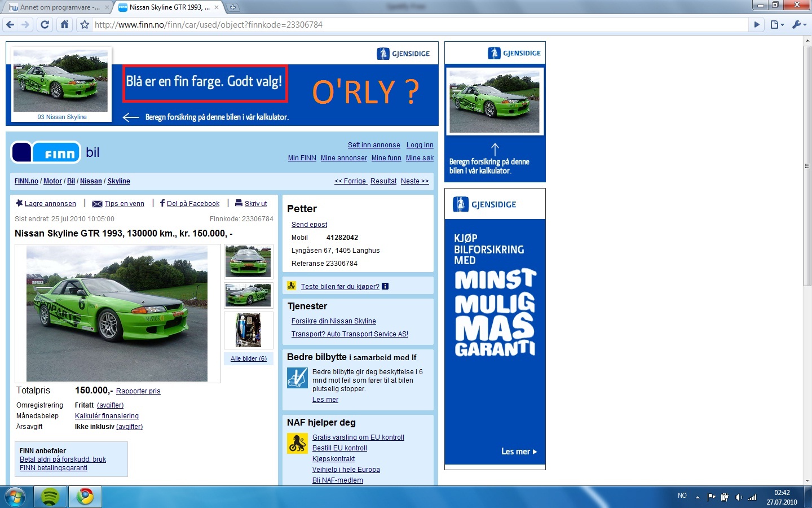Click the URL address field
Viewport: 812px width, 508px height.
pyautogui.click(x=420, y=25)
